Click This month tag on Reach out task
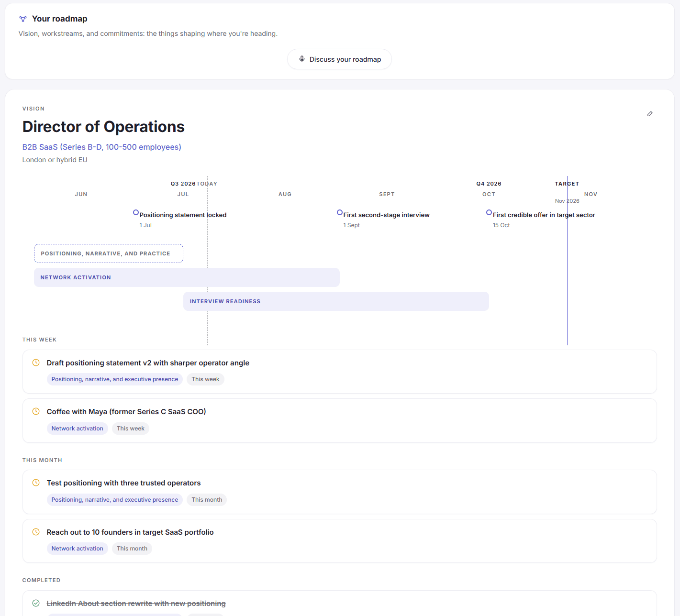Viewport: 680px width, 616px height. [x=132, y=549]
